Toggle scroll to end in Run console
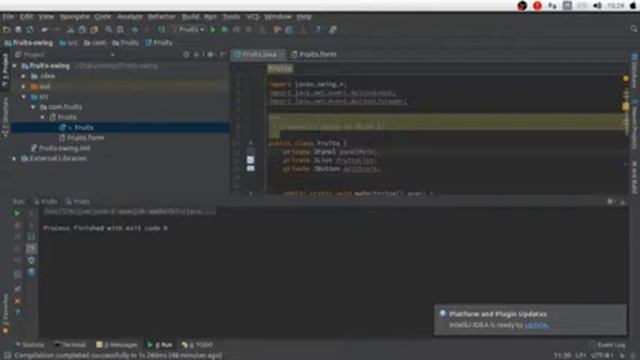Screen dimensions: 640x360 [x=31, y=249]
